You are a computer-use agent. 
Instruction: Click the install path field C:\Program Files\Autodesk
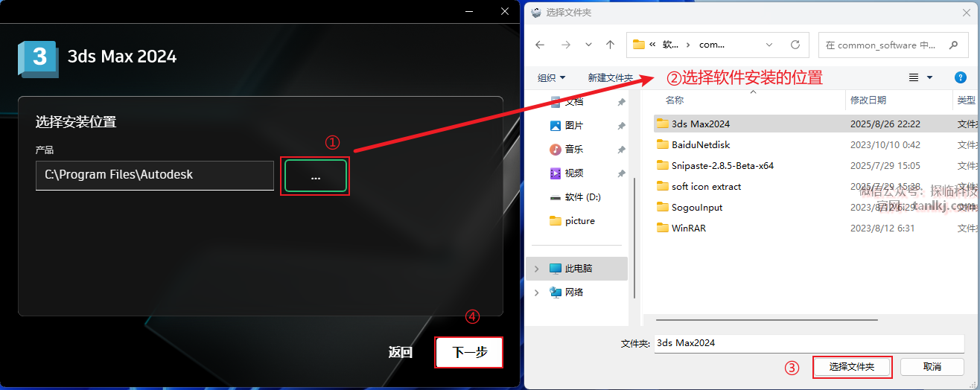tap(155, 175)
